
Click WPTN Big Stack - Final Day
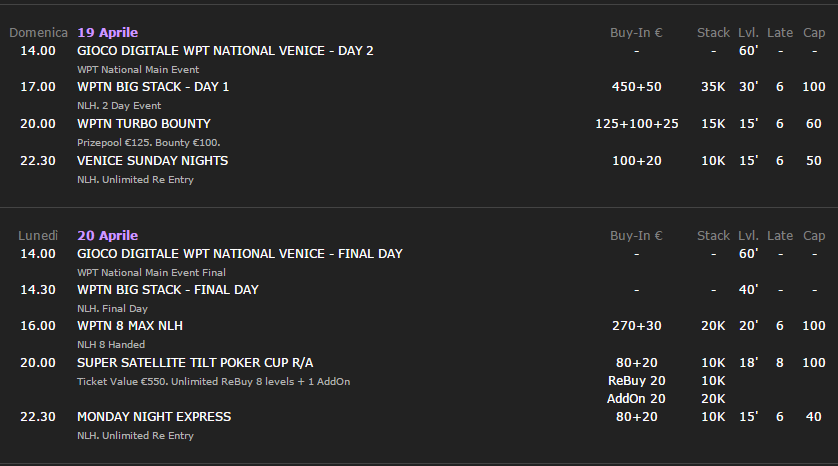(168, 290)
